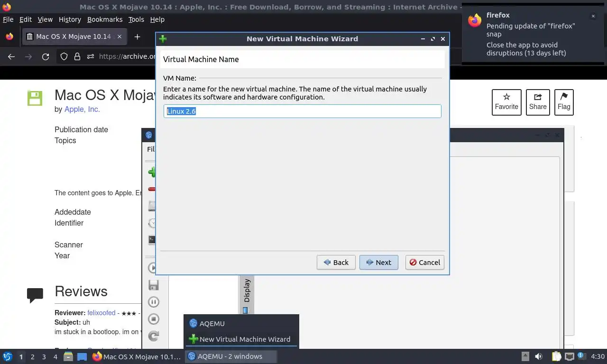
Task: Flag this archive item
Action: 564,102
